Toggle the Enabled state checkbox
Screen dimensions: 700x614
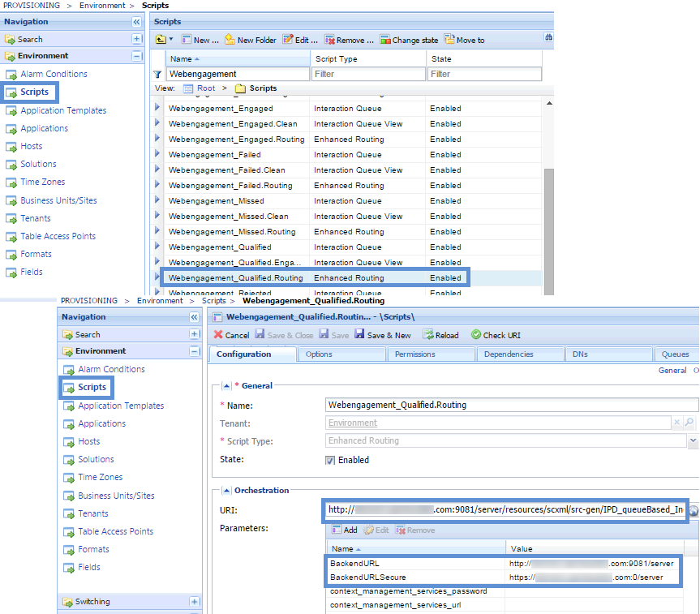[x=330, y=460]
